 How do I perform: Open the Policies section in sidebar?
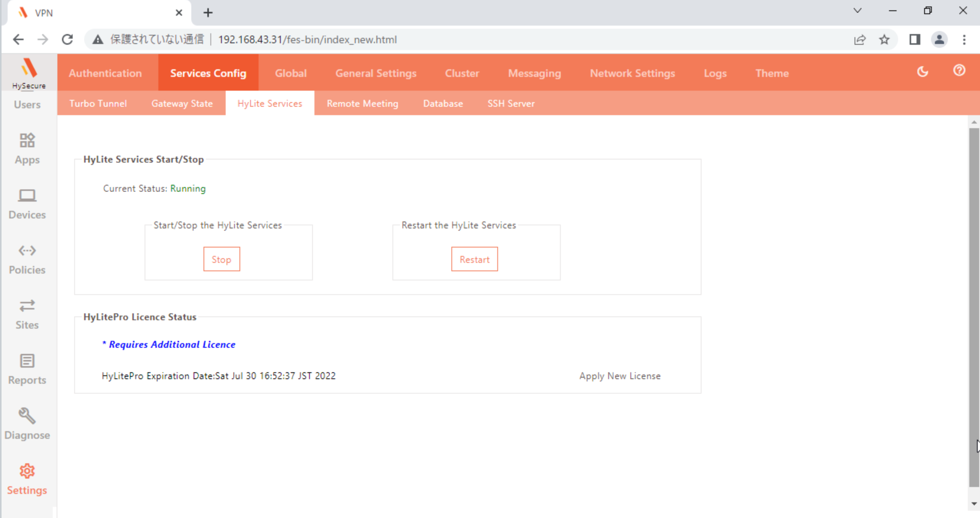coord(27,259)
